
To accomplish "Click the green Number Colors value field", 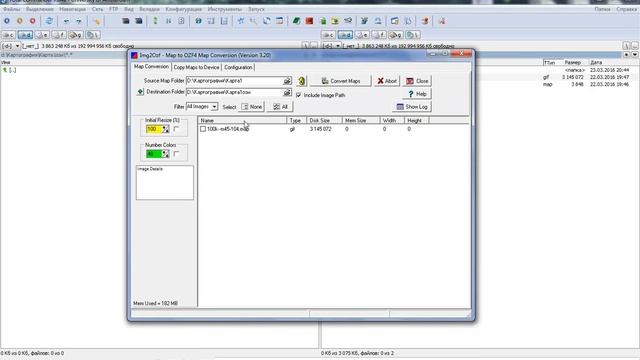I will (x=154, y=154).
